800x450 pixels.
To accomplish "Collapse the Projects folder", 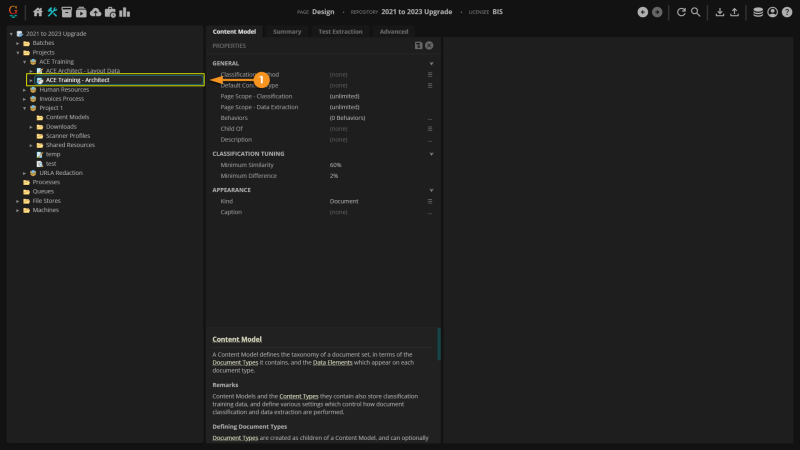I will [x=18, y=53].
